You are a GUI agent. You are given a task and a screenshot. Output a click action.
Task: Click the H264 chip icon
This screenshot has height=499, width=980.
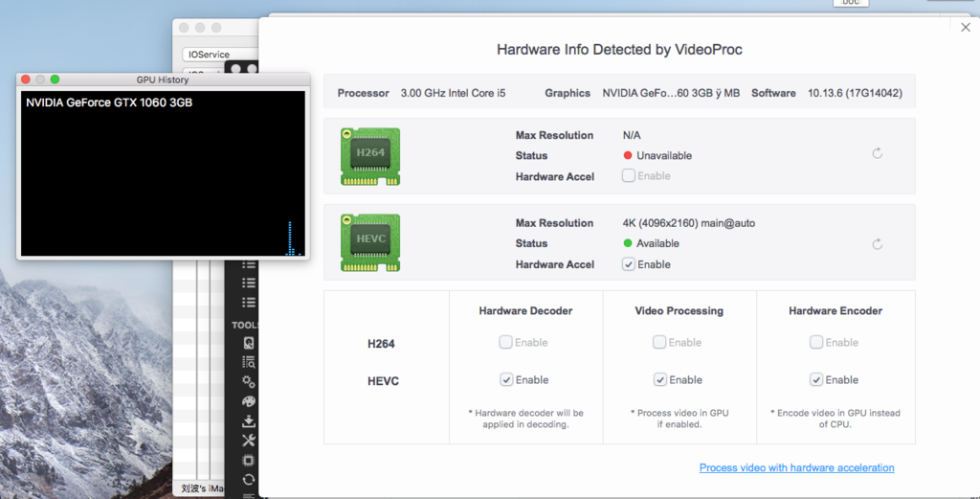[370, 156]
